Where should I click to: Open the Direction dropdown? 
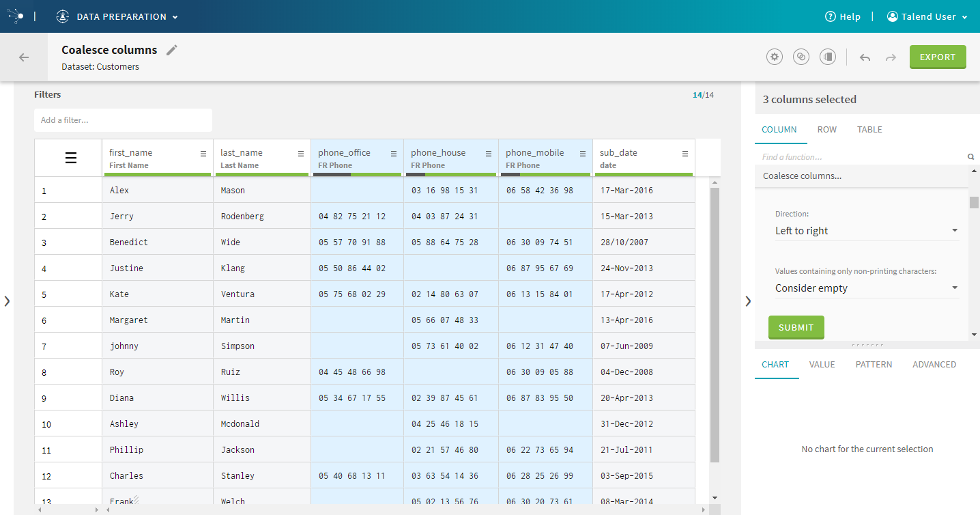pyautogui.click(x=866, y=231)
